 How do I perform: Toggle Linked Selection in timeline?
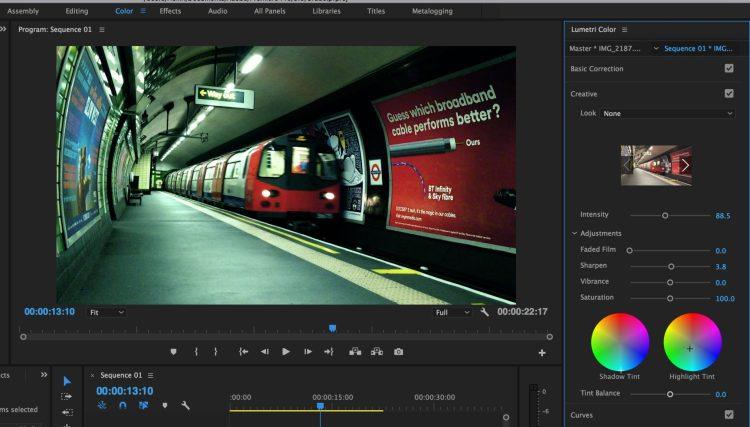pyautogui.click(x=143, y=405)
